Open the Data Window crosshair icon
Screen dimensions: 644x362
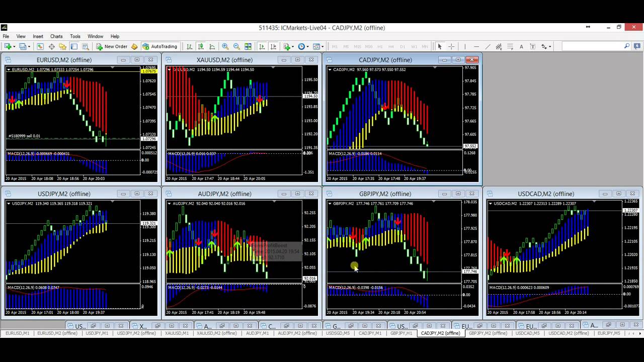coord(51,46)
